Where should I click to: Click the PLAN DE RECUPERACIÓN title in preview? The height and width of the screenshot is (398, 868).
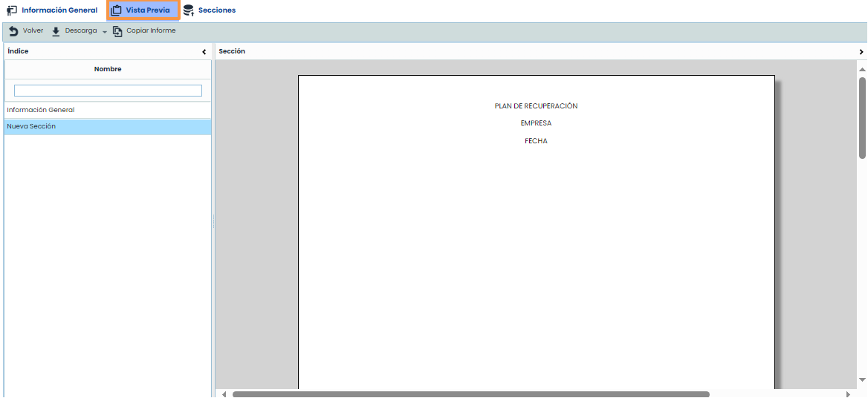[x=536, y=106]
